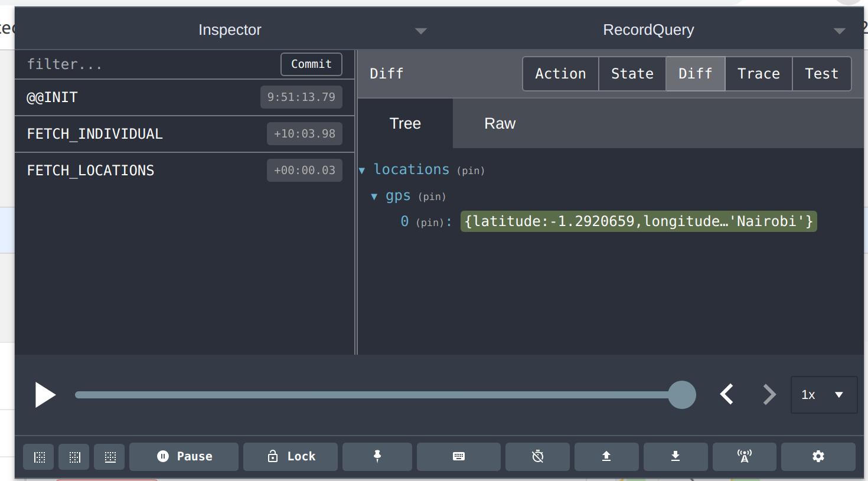Collapse the locations tree node
Screen dimensions: 868x481
pos(362,170)
